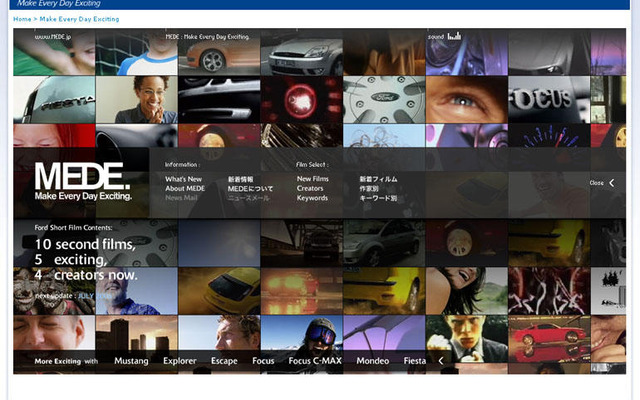Choose Fiesta in the car list

(415, 361)
